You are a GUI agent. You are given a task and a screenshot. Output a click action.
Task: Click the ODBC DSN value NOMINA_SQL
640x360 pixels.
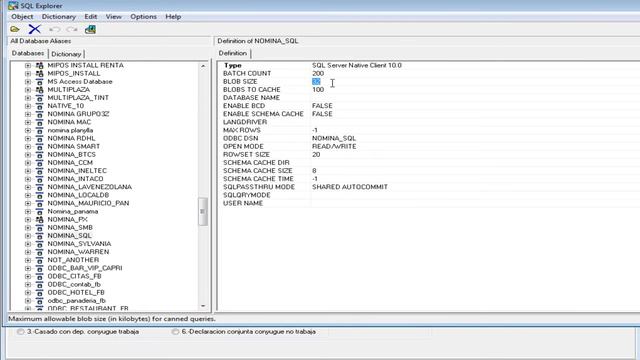pos(334,138)
